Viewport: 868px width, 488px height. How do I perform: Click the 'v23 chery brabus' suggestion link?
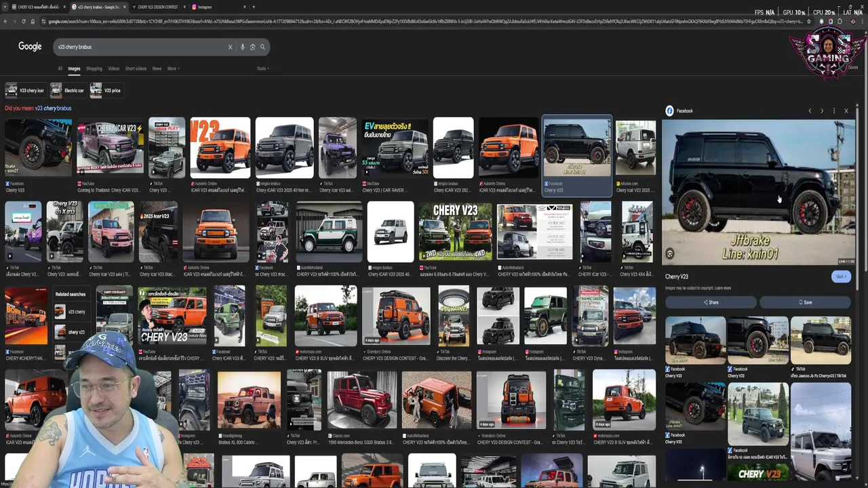click(x=53, y=108)
